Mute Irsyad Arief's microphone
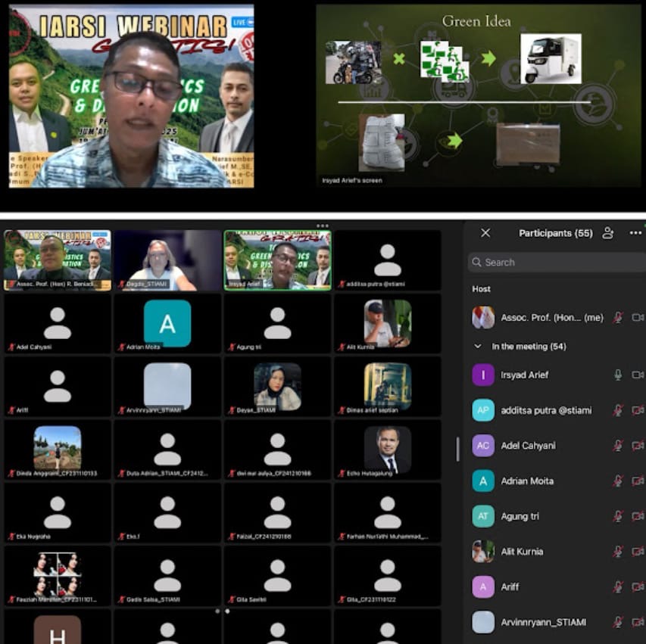 pos(617,375)
